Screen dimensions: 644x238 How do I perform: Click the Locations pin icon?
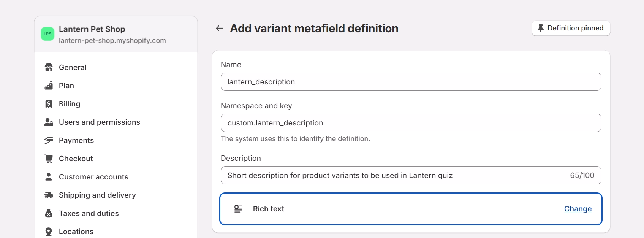49,232
